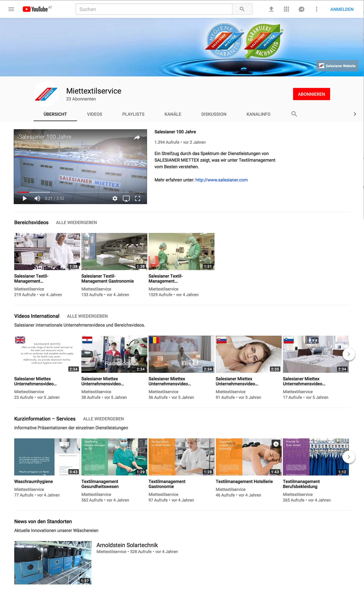Click '1.394 Aufrufe • vor 2 Jahren' text

point(180,142)
